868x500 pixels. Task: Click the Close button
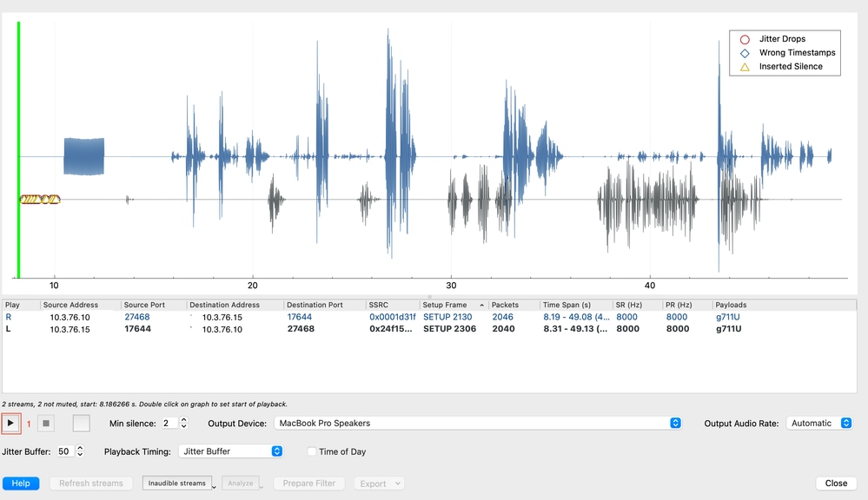tap(836, 484)
